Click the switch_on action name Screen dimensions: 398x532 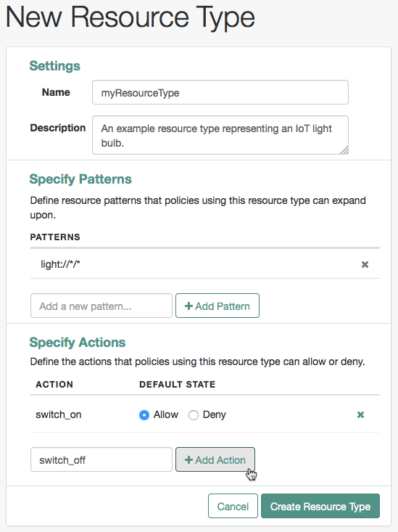pyautogui.click(x=59, y=414)
